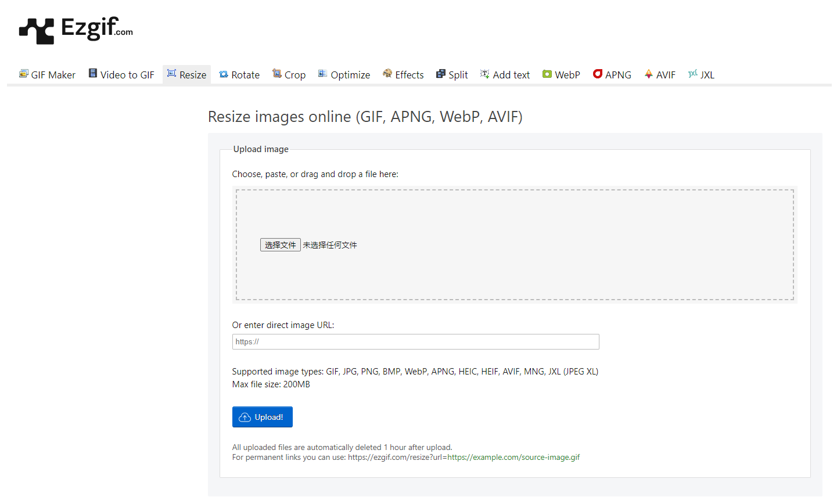Click the choose file button (选择文件)
This screenshot has width=837, height=504.
(280, 245)
